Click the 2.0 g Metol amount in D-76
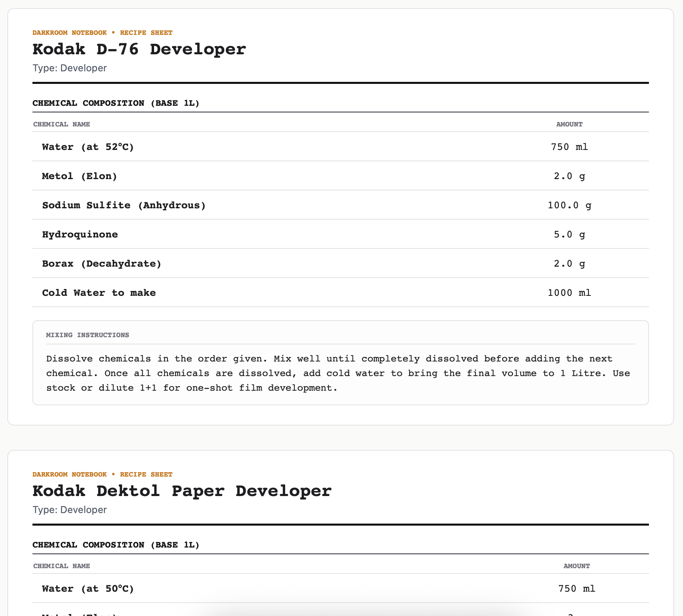Image resolution: width=683 pixels, height=616 pixels. coord(569,176)
